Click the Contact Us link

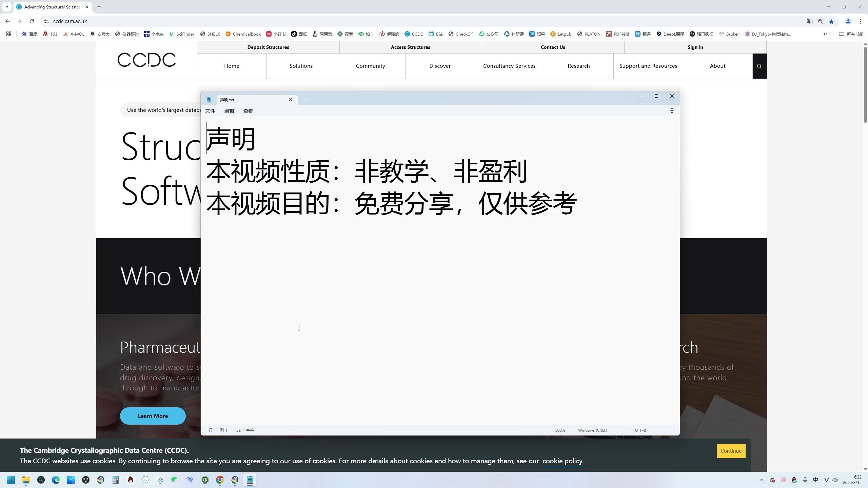coord(553,47)
